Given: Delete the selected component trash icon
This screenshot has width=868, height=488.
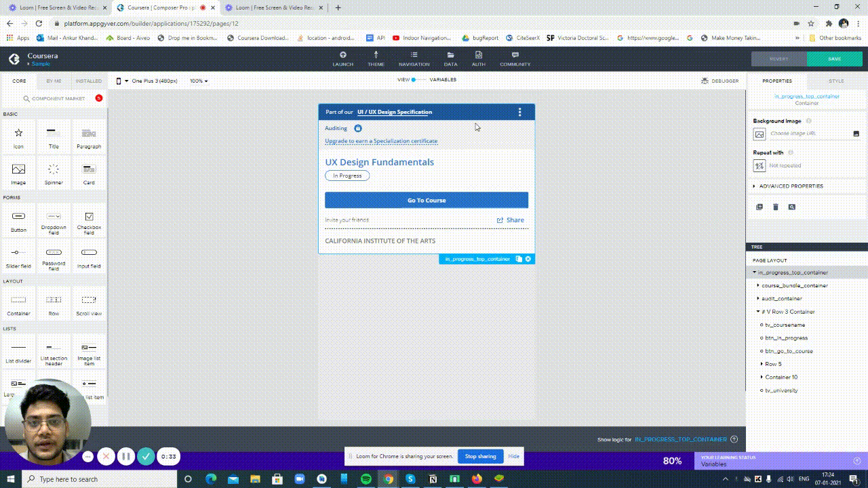Looking at the screenshot, I should click(x=776, y=207).
